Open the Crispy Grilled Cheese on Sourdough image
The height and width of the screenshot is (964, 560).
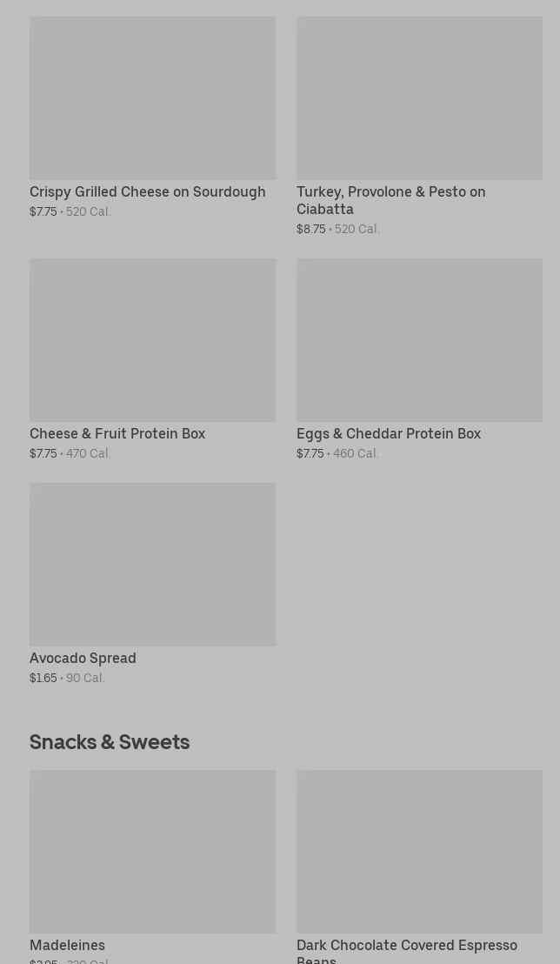pos(152,97)
